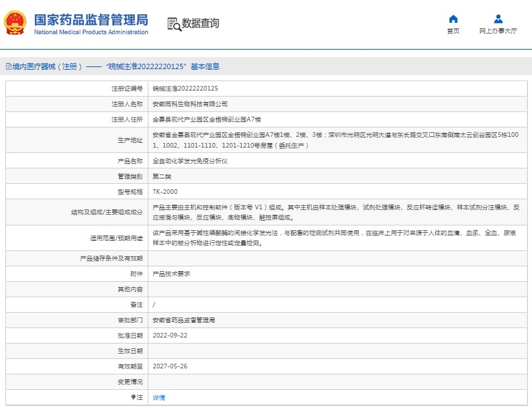
Task: Click approval department 安徽省药品监督管理局
Action: click(x=183, y=320)
